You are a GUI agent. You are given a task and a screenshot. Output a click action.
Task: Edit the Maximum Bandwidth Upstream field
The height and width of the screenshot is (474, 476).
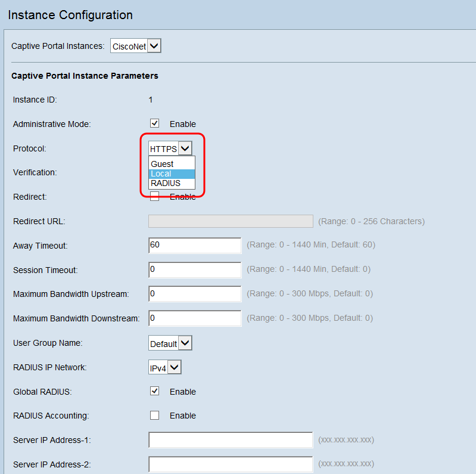(x=195, y=294)
